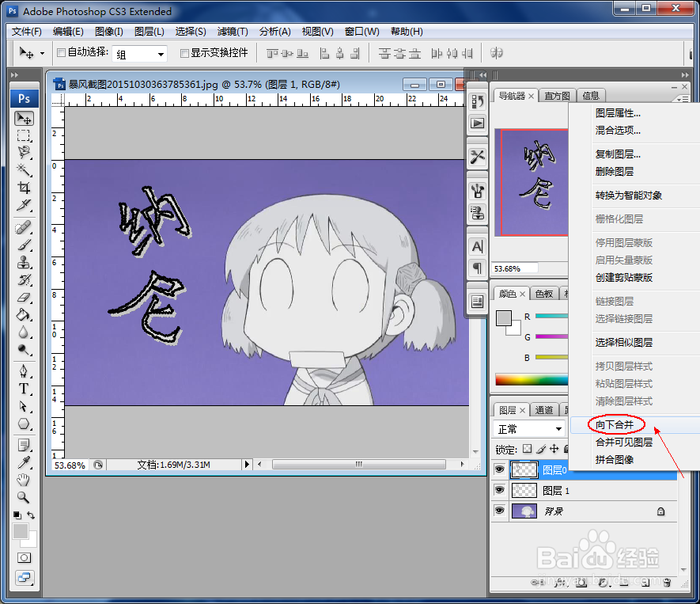The height and width of the screenshot is (604, 700).
Task: Select the Horizontal Type tool
Action: (x=24, y=389)
